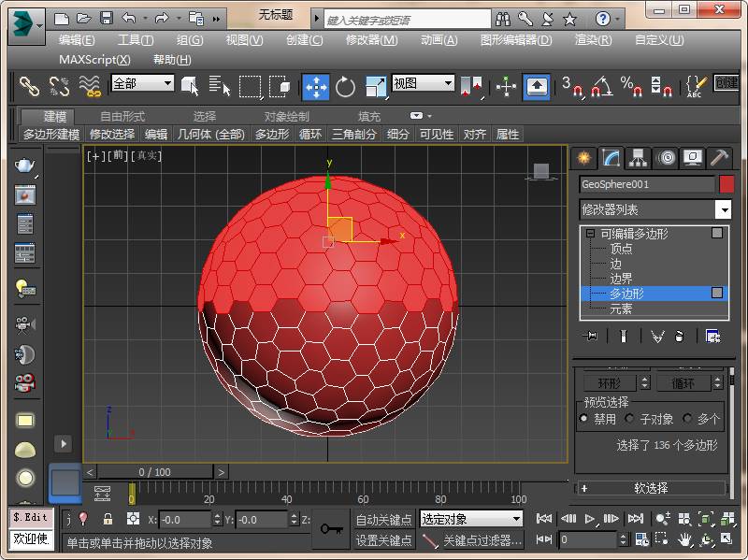Click the Unlink Selection tool

point(59,87)
